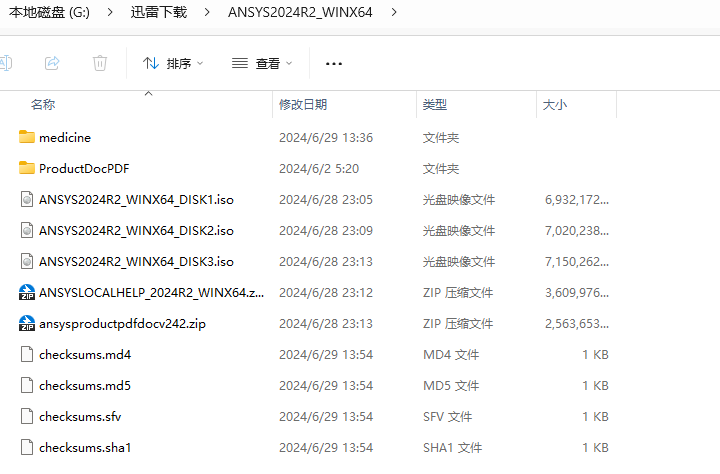Click date 2024/6/2 5:20 of ProductDocPDF
Image resolution: width=720 pixels, height=474 pixels.
[319, 169]
